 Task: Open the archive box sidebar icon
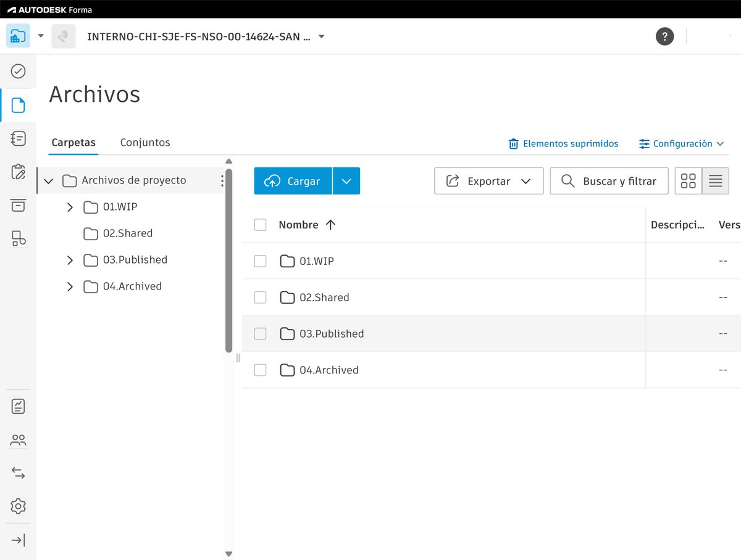(19, 205)
